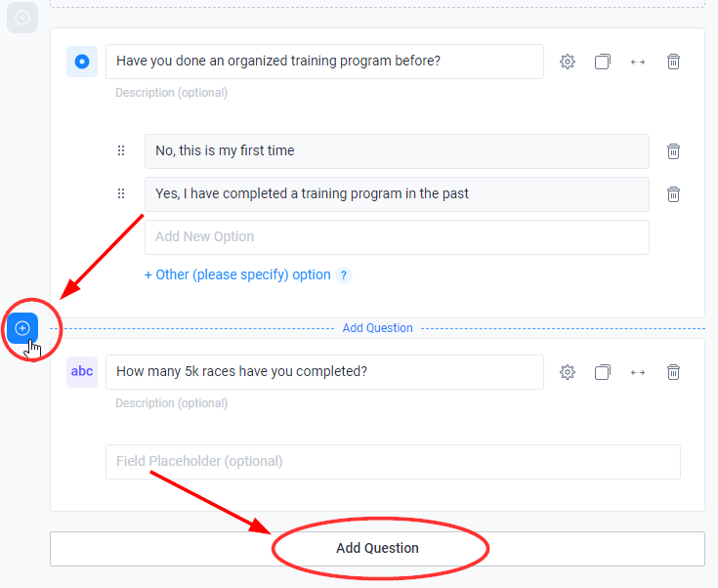Duplicate the 5k races question

click(x=603, y=372)
